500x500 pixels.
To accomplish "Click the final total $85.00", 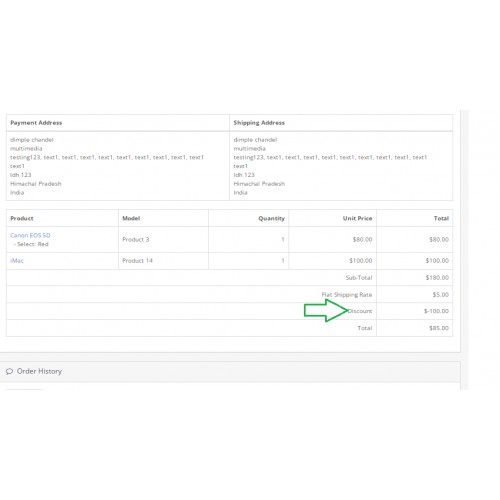I will pyautogui.click(x=439, y=328).
